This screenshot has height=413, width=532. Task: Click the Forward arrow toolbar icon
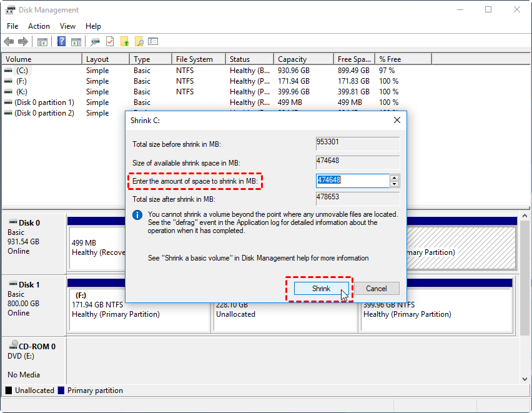tap(23, 41)
